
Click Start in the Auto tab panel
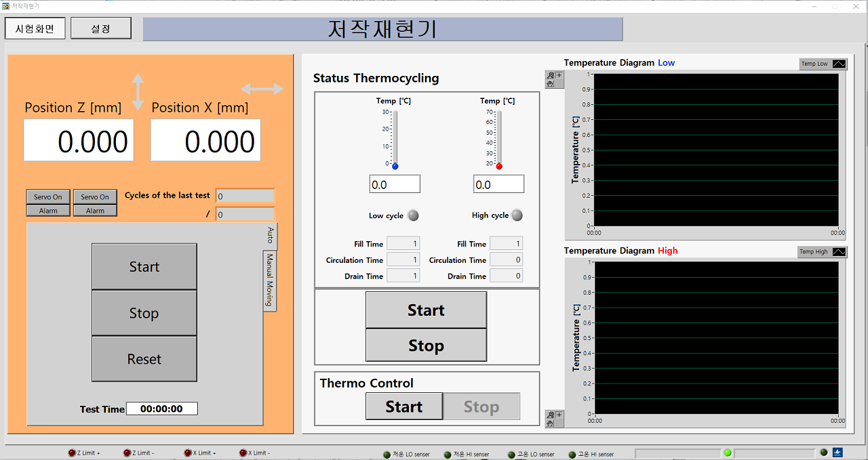tap(144, 267)
